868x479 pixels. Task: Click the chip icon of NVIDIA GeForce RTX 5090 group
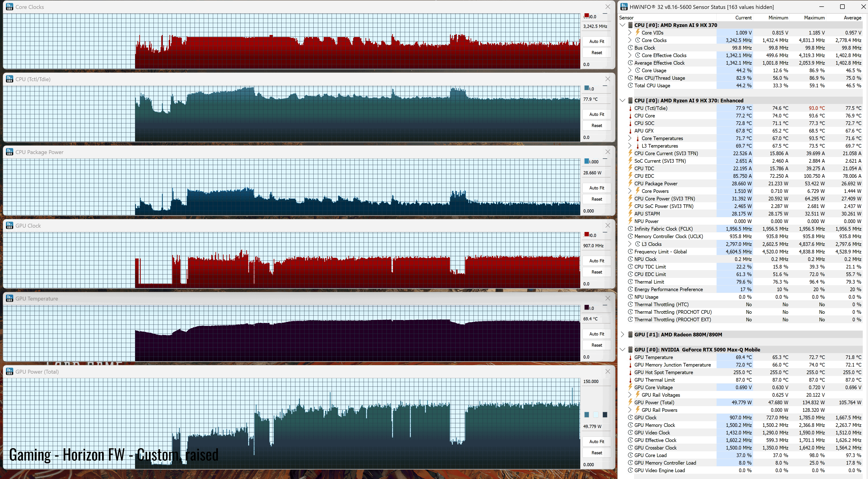pos(630,350)
